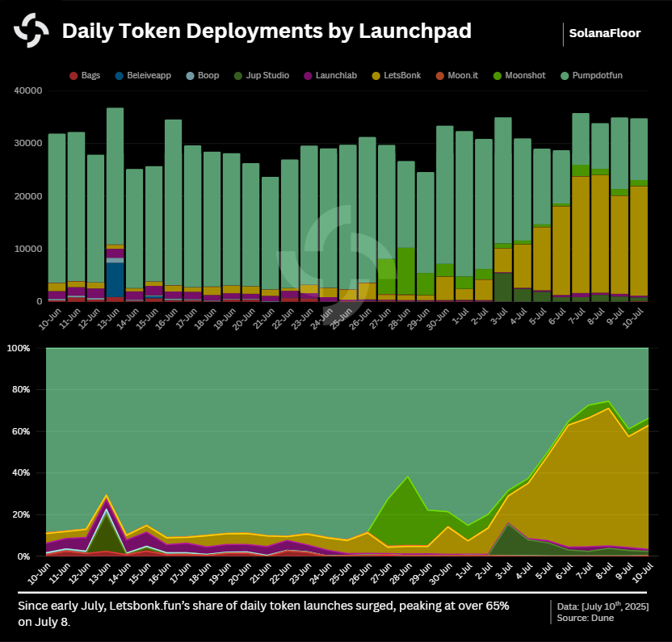Click the blue Beleiveapp legend dot
Image resolution: width=672 pixels, height=642 pixels.
pos(119,75)
